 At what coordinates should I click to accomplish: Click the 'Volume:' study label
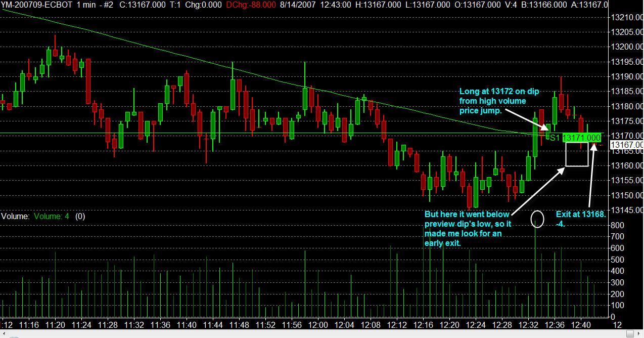coord(15,216)
